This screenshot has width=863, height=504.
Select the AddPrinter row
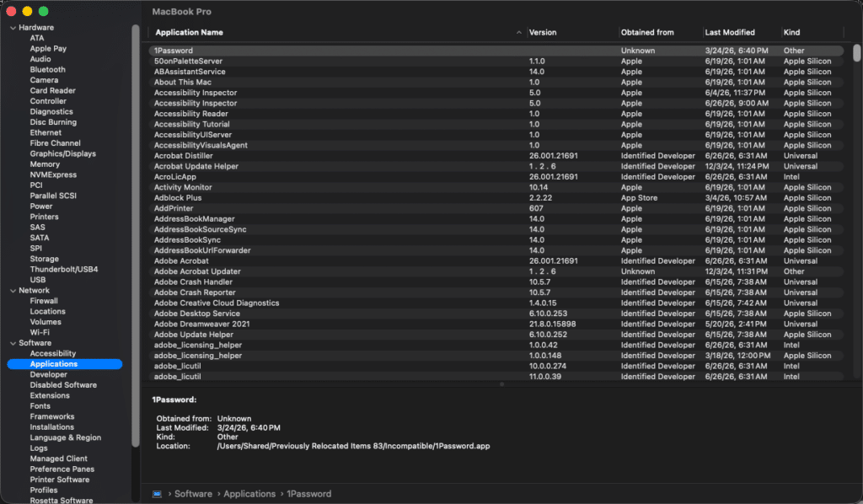coord(496,208)
